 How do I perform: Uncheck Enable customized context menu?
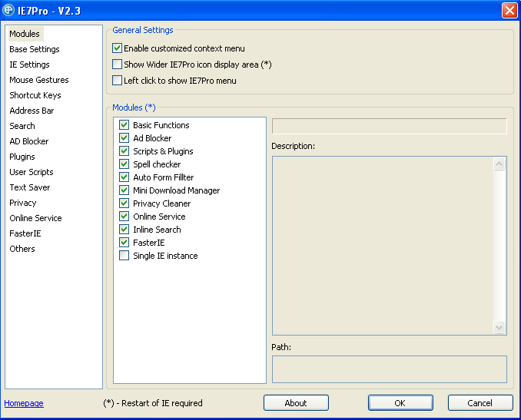click(x=118, y=48)
